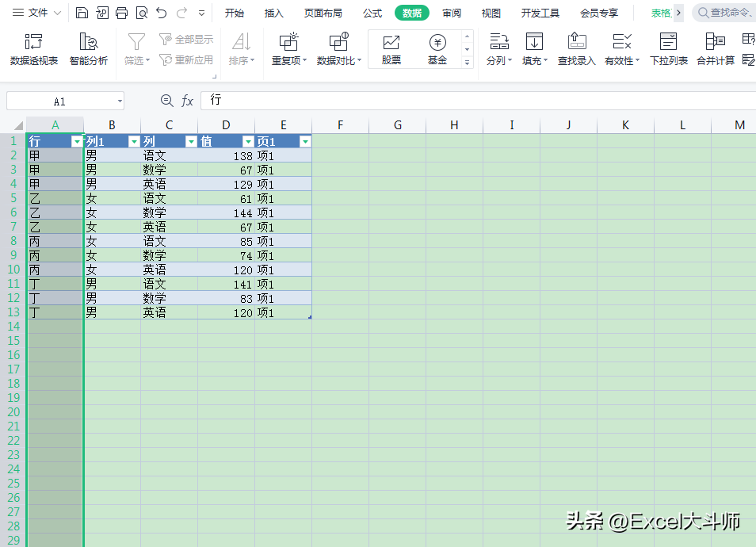Switch to the 插入 tab
The width and height of the screenshot is (756, 547).
[274, 13]
